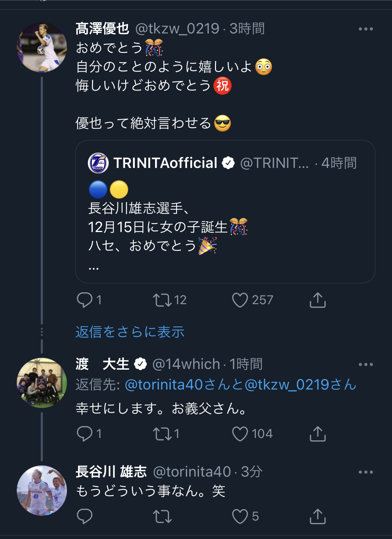Share 長谷川 雄志's reply
Image resolution: width=392 pixels, height=539 pixels.
(x=317, y=516)
